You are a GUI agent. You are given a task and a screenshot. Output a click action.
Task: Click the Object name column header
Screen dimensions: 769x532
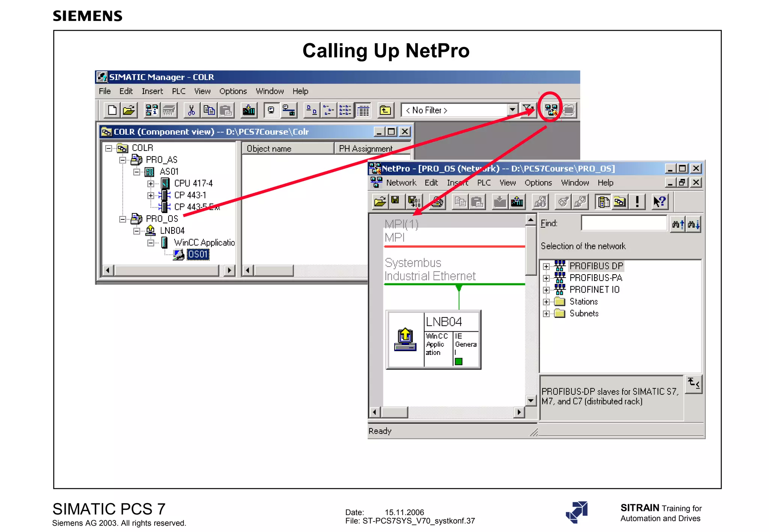click(x=288, y=149)
